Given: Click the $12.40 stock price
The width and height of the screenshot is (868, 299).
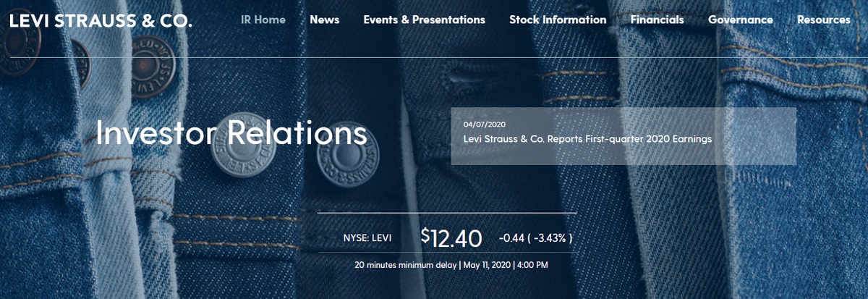Looking at the screenshot, I should coord(451,237).
